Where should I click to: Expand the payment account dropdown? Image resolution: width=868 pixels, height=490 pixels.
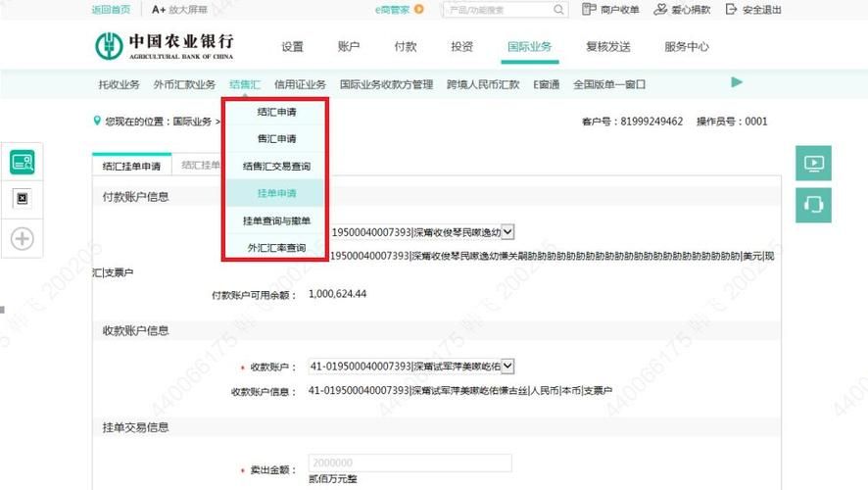point(507,232)
